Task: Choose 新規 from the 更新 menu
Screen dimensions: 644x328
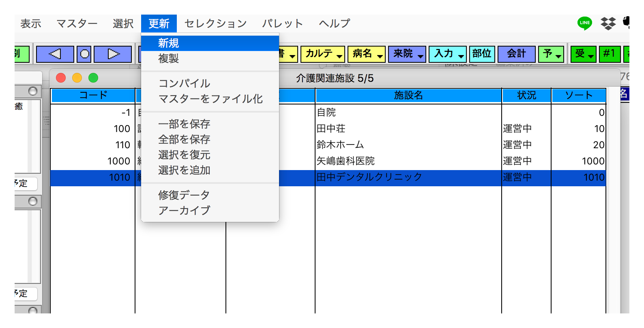Action: point(169,43)
